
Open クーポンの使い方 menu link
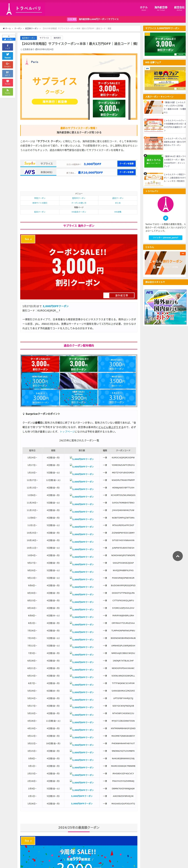coord(79,203)
